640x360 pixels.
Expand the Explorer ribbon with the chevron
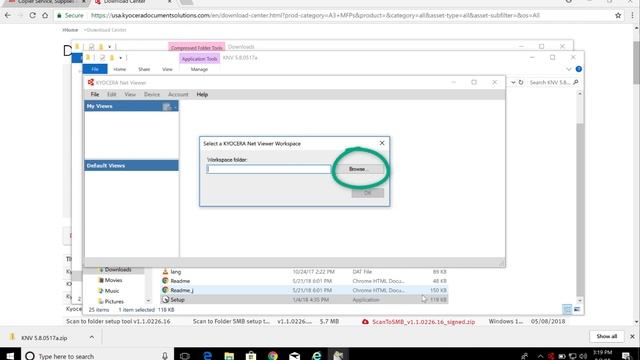569,69
